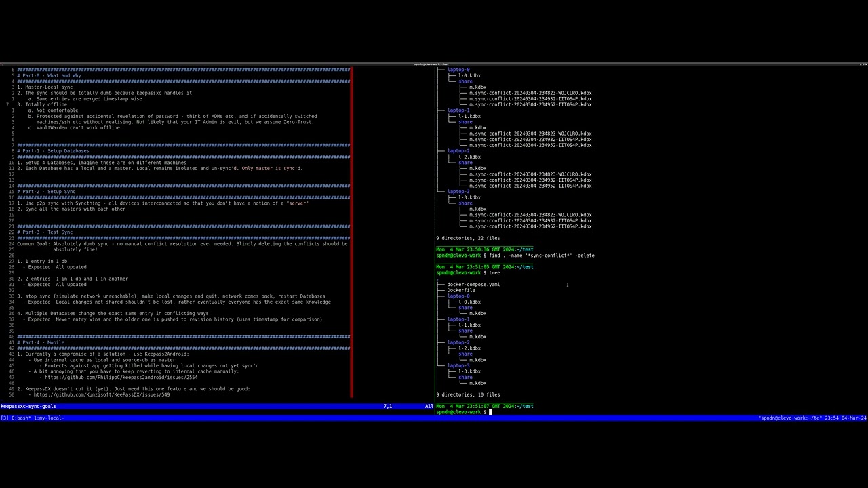Click the tmux session indicator [3]

(x=5, y=418)
